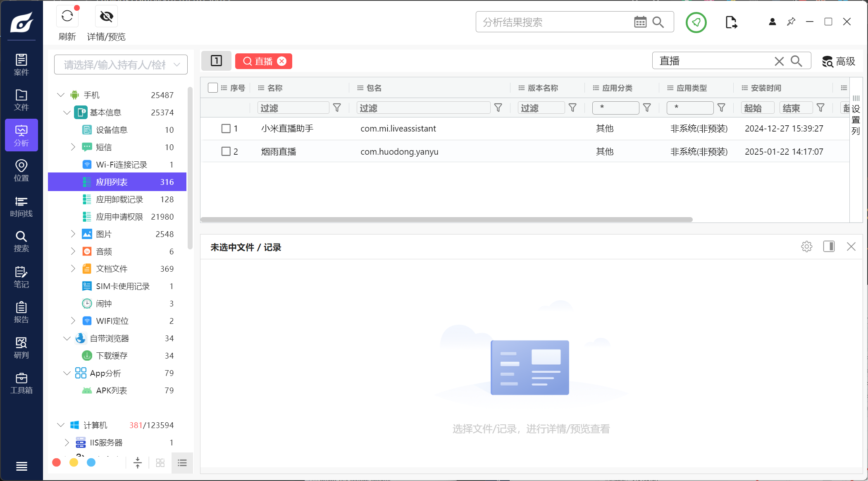Expand the 图片 tree node
Screen dimensions: 868x481
(73, 234)
